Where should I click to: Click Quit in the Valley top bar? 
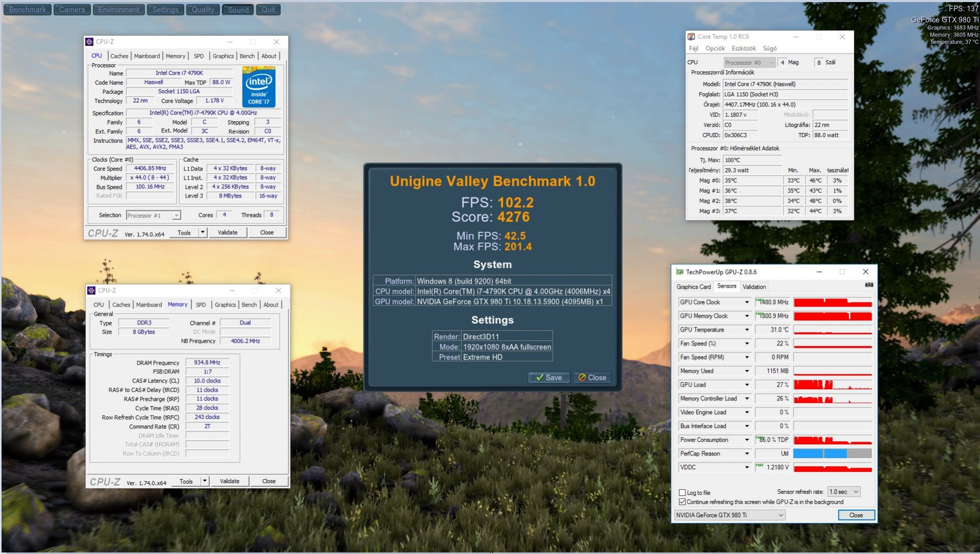point(268,10)
